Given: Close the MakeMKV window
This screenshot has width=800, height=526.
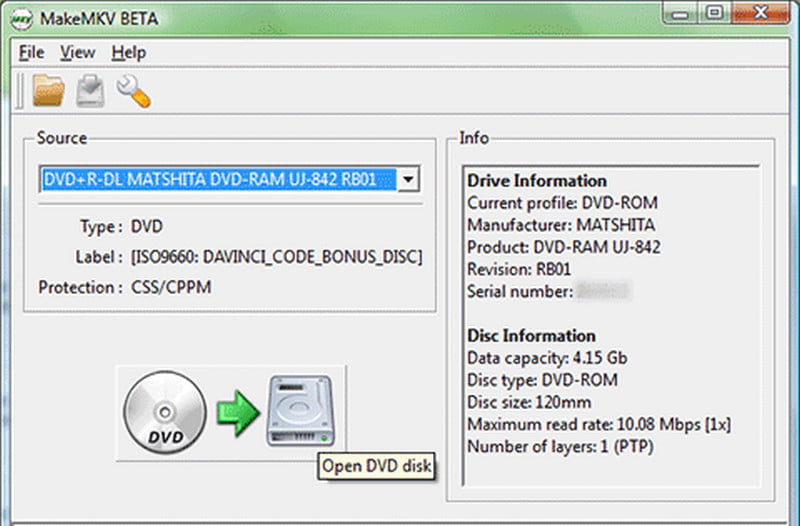Looking at the screenshot, I should point(760,13).
